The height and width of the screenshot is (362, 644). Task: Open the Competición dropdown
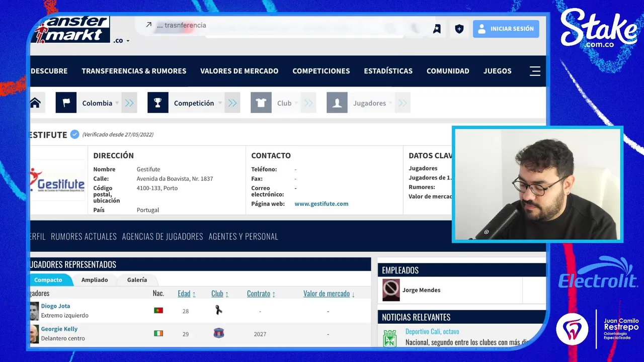coord(197,103)
